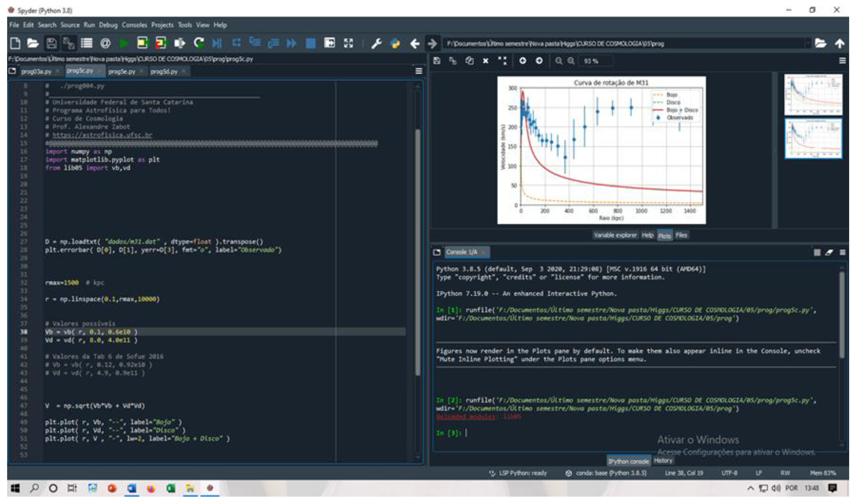Image resolution: width=857 pixels, height=504 pixels.
Task: Open the Debug menu
Action: tap(108, 25)
